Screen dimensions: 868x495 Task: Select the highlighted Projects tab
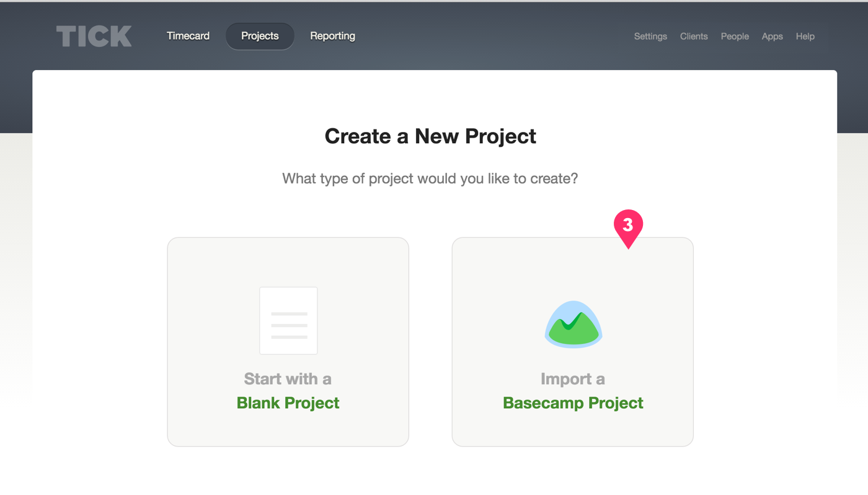click(x=260, y=36)
